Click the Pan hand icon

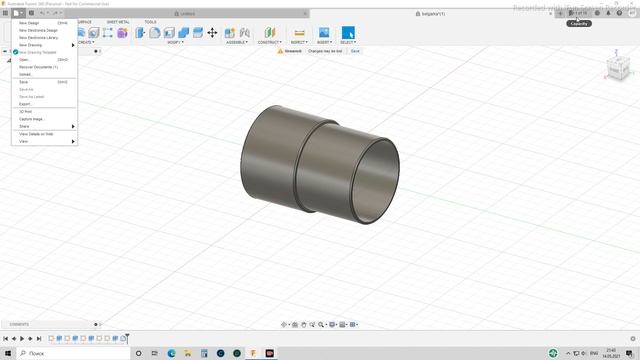(x=304, y=324)
